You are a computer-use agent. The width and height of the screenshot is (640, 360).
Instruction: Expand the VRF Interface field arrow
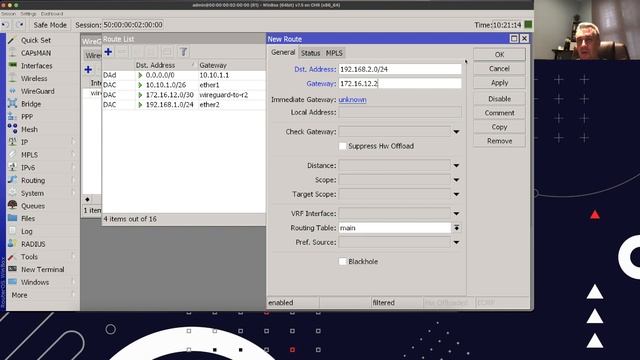[x=456, y=213]
